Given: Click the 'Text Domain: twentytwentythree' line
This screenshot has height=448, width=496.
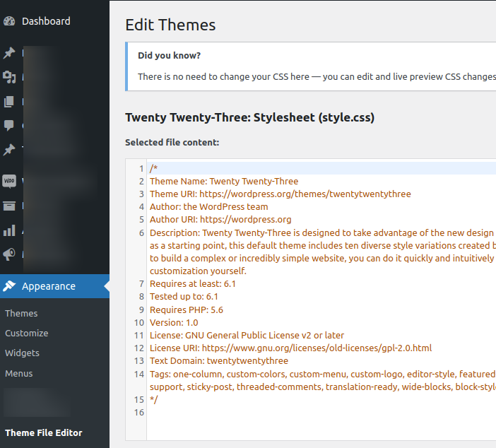Looking at the screenshot, I should 219,360.
